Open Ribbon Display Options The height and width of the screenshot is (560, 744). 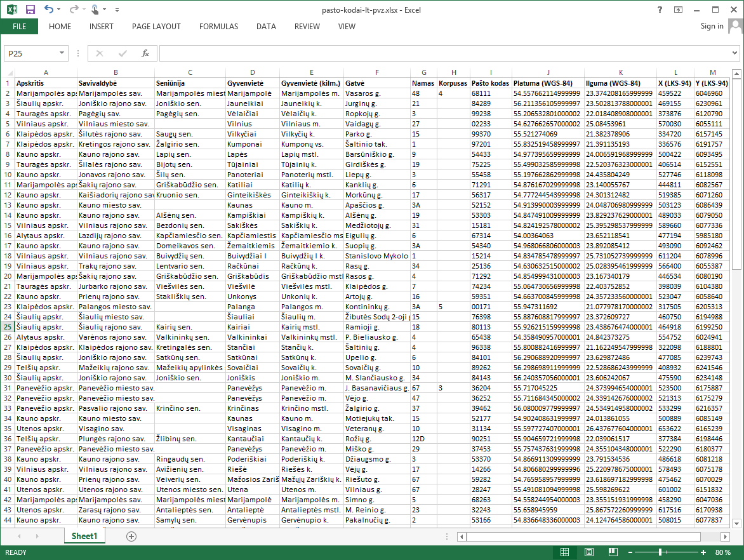[x=679, y=10]
